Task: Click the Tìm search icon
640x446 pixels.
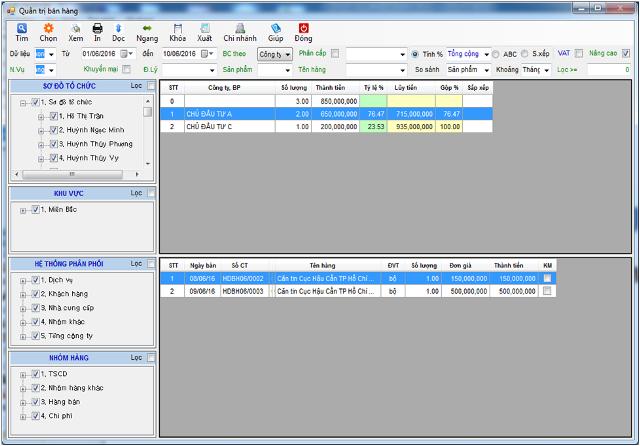Action: coord(22,28)
